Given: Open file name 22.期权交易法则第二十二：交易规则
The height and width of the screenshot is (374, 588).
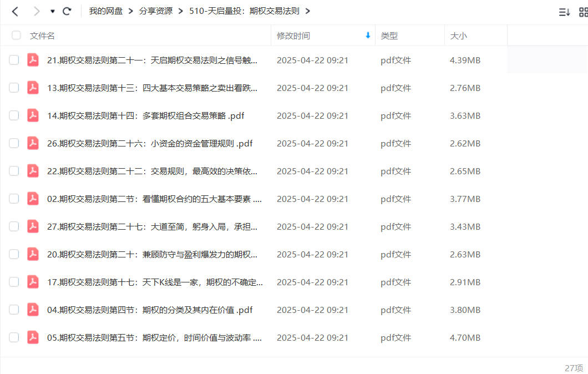Looking at the screenshot, I should 152,171.
